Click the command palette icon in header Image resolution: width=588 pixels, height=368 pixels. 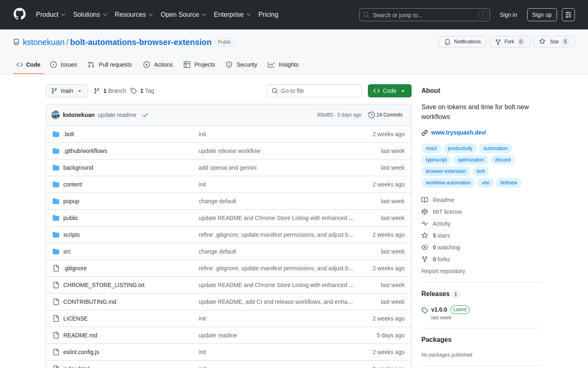(568, 15)
